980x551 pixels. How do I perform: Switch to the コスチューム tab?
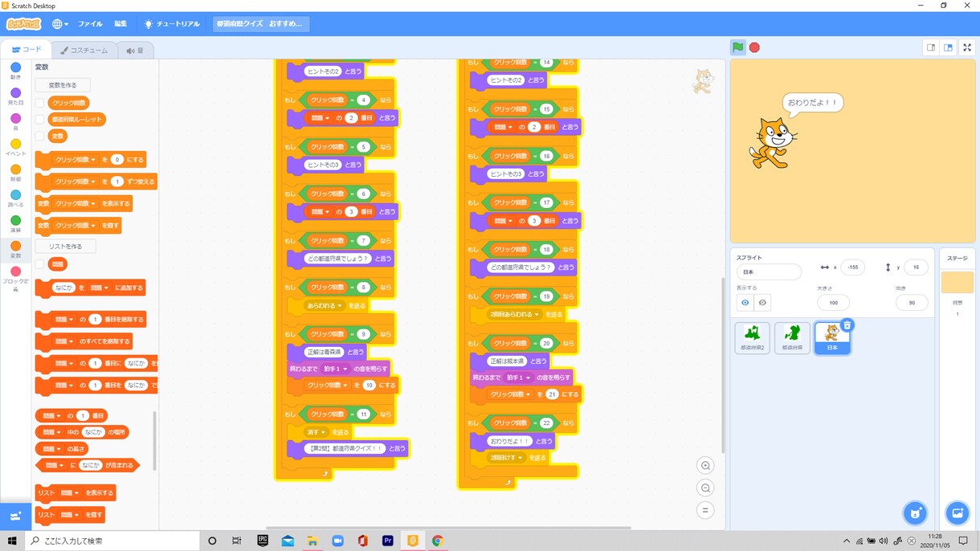coord(84,51)
